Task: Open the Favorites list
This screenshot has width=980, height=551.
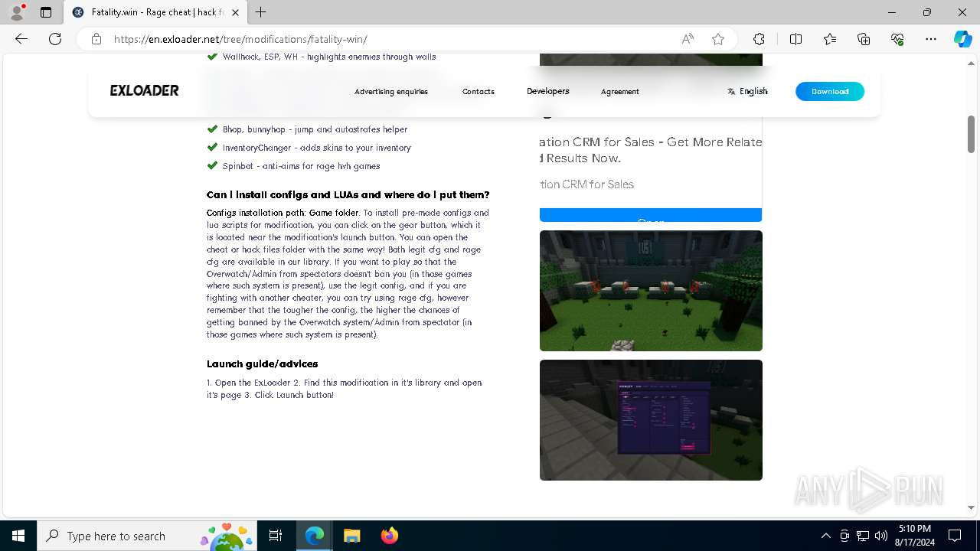Action: coord(830,39)
